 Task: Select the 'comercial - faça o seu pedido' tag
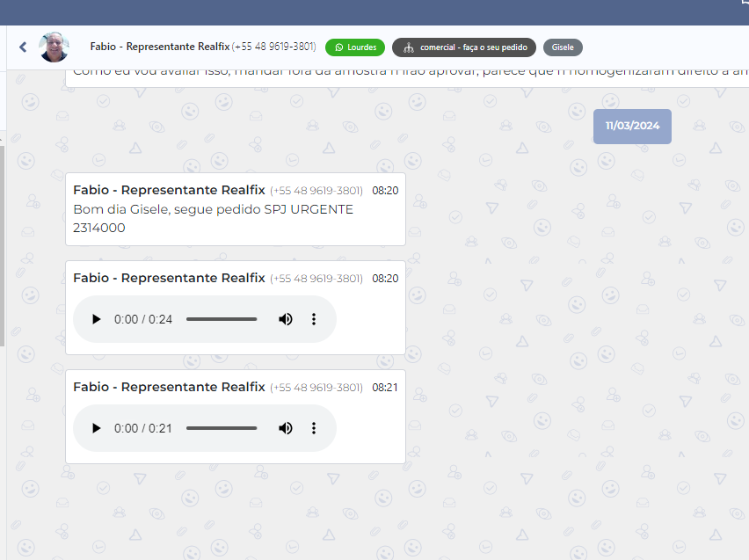point(464,47)
